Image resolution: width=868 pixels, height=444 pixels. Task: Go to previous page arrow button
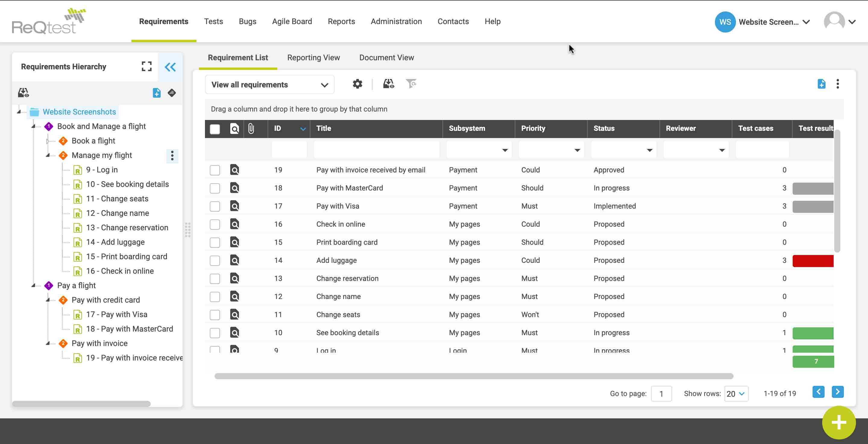(x=819, y=392)
